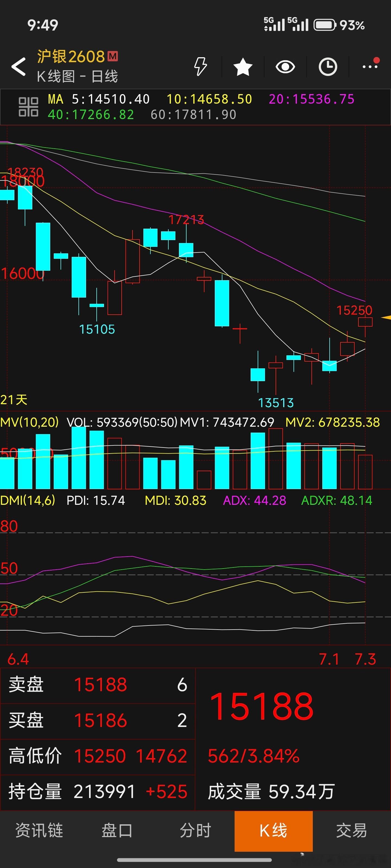Tap the 15250 latest high label
Image resolution: width=391 pixels, height=868 pixels.
tap(354, 310)
